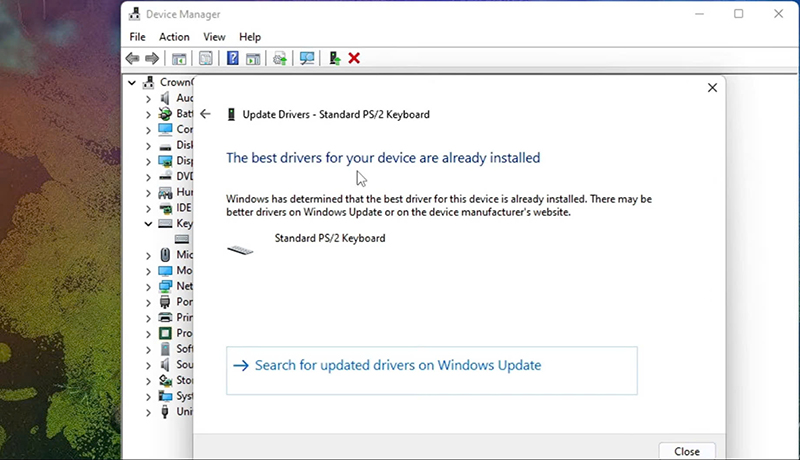
Task: Scan for hardware changes via monitor icon
Action: pyautogui.click(x=307, y=59)
